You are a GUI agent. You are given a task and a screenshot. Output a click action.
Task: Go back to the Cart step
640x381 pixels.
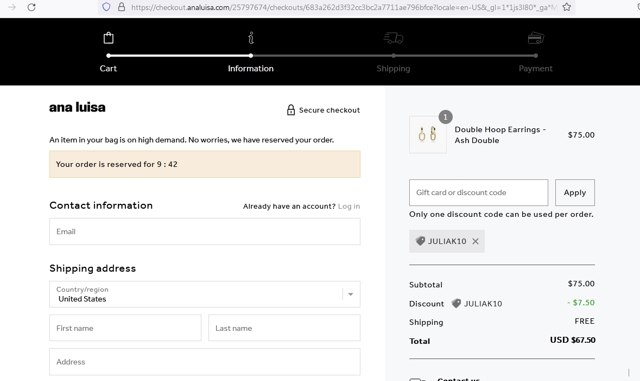tap(108, 68)
